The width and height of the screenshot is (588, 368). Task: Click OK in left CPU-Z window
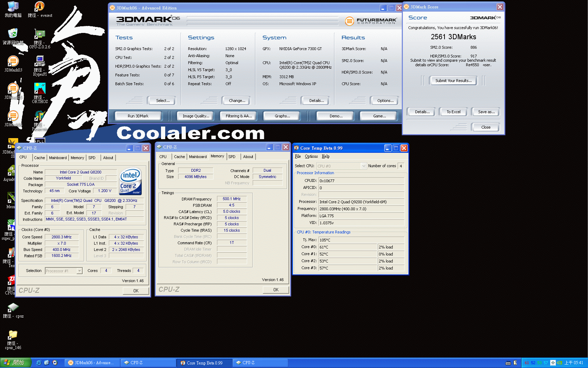(x=136, y=291)
